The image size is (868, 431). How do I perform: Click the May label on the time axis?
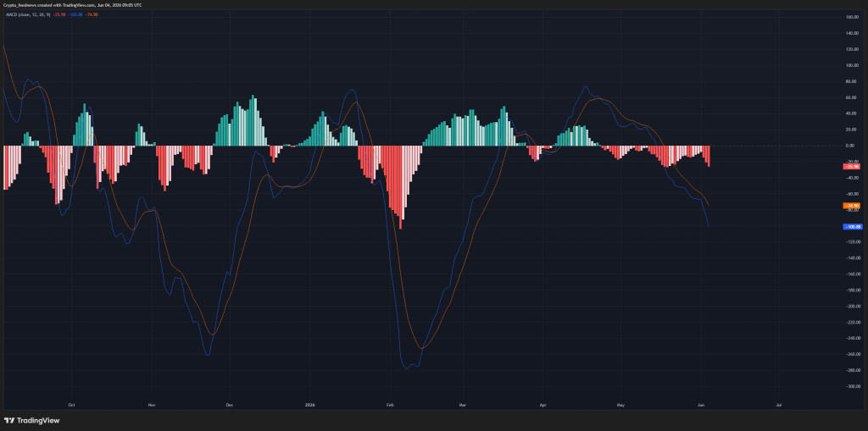(x=620, y=405)
